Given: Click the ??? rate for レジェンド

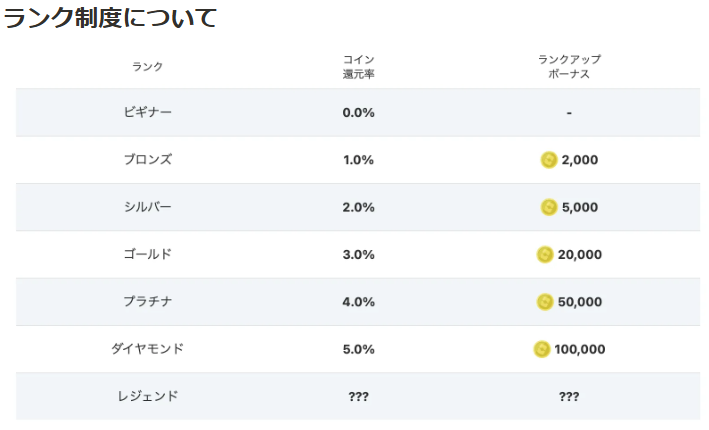Looking at the screenshot, I should [x=359, y=397].
